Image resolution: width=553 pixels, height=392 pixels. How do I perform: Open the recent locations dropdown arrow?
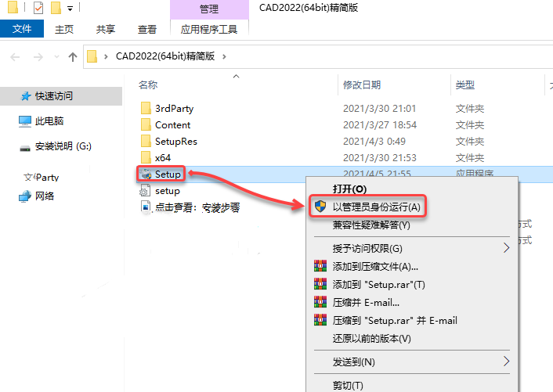pos(56,56)
